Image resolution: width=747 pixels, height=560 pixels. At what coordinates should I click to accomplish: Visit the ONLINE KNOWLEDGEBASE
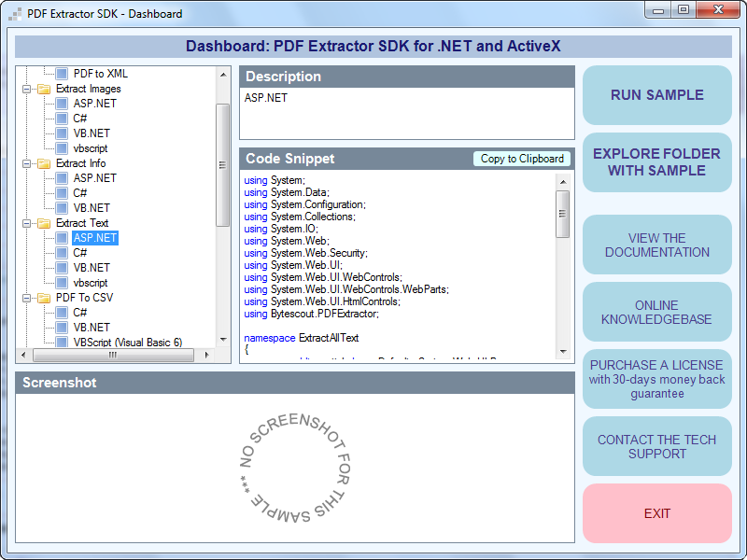coord(657,312)
